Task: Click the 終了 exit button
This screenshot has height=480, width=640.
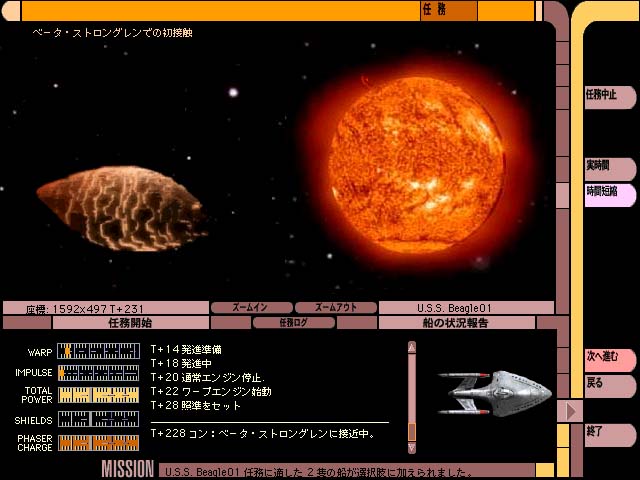Action: (x=610, y=434)
